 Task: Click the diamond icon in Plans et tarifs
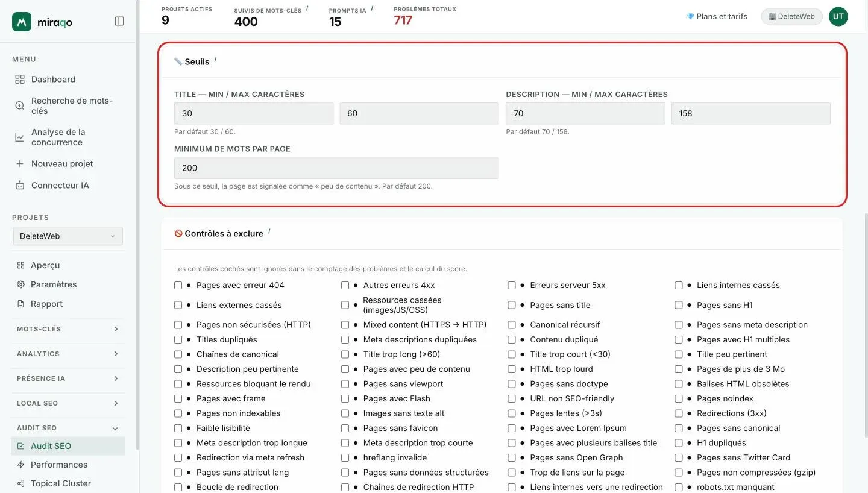(690, 17)
